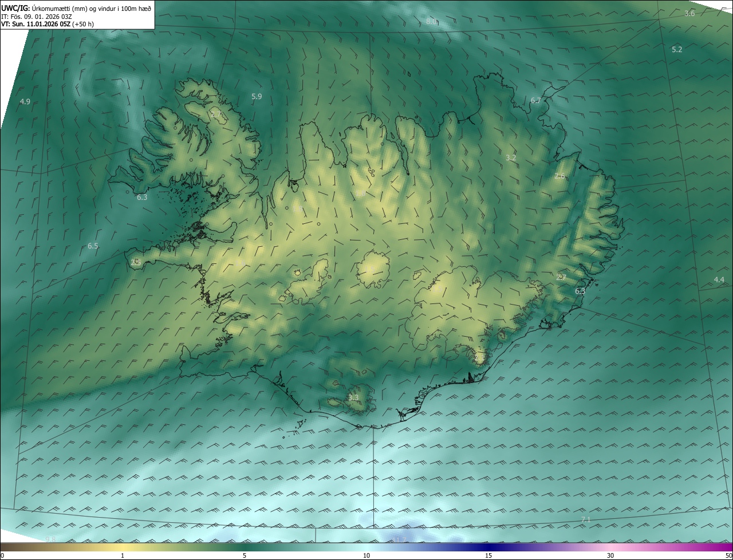Click the 7.1 value label
This screenshot has width=733, height=560.
(x=585, y=519)
